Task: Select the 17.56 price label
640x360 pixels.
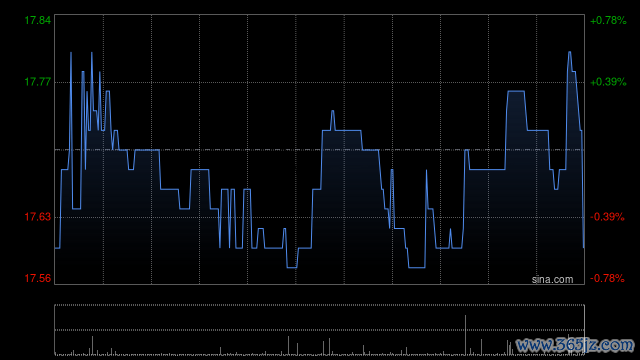Action: click(x=38, y=278)
